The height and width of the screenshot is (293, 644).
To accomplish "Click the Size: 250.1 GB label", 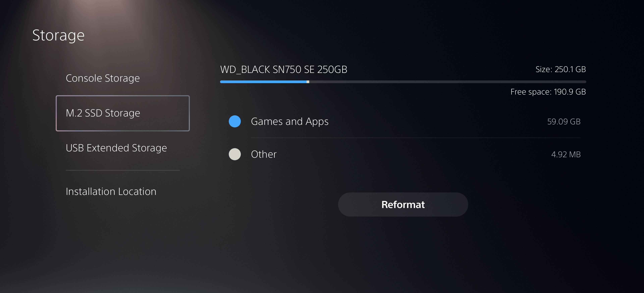I will (x=561, y=69).
